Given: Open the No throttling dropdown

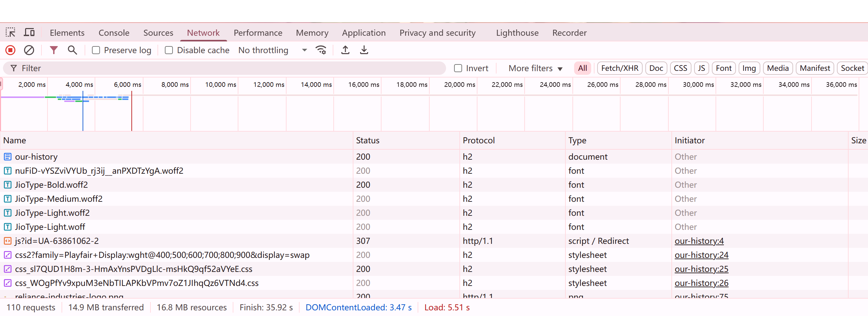Looking at the screenshot, I should pos(272,50).
